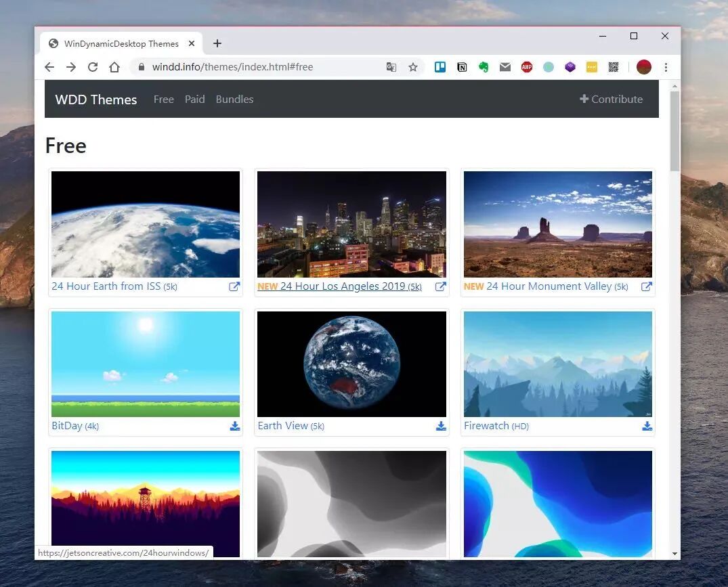Image resolution: width=728 pixels, height=587 pixels.
Task: Reload the page with the refresh icon
Action: [x=93, y=67]
